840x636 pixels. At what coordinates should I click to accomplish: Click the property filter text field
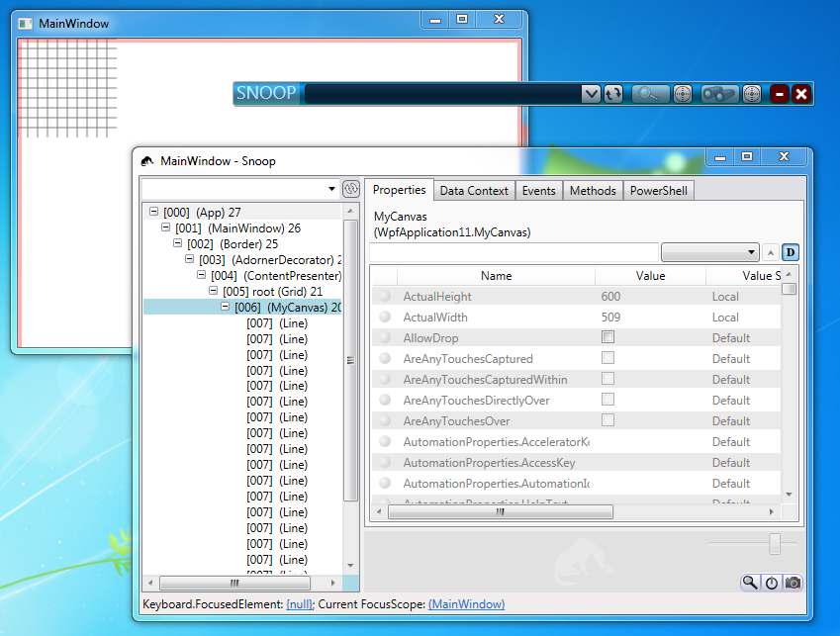[513, 252]
